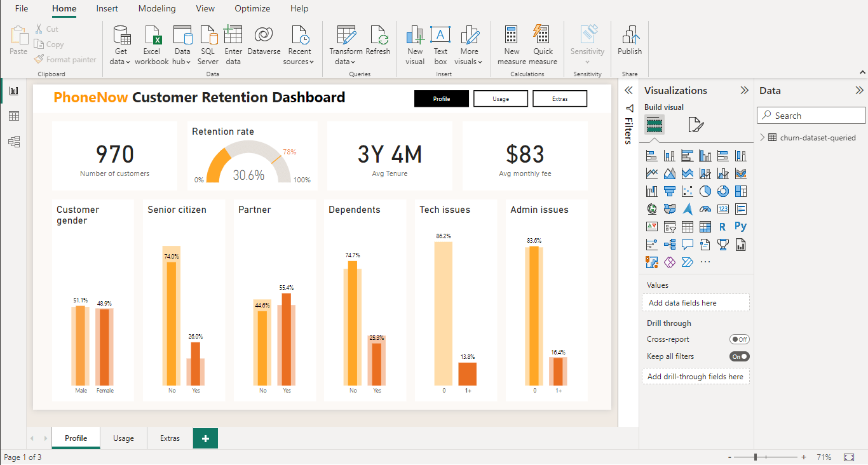The height and width of the screenshot is (465, 868).
Task: Open Get more visuals ellipsis
Action: point(705,262)
